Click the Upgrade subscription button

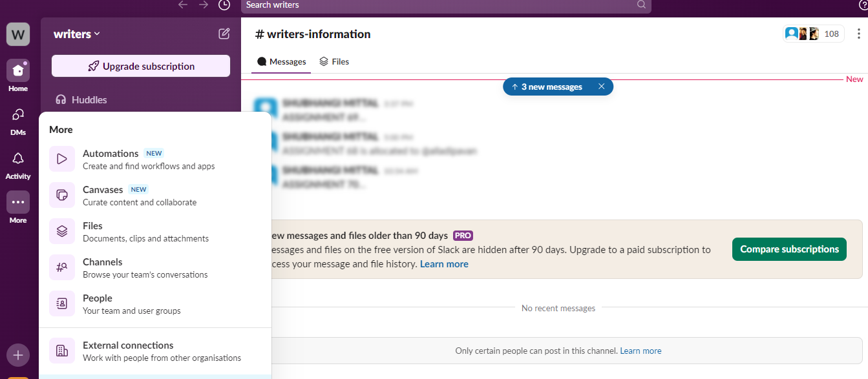point(141,67)
